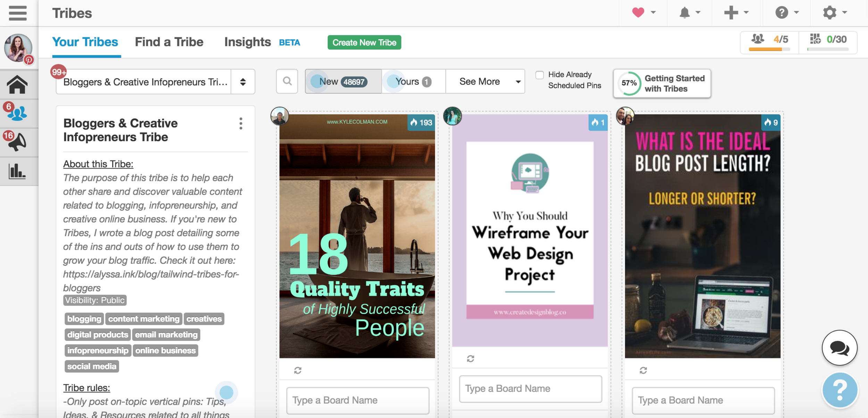Click the content marketing tag

[144, 319]
